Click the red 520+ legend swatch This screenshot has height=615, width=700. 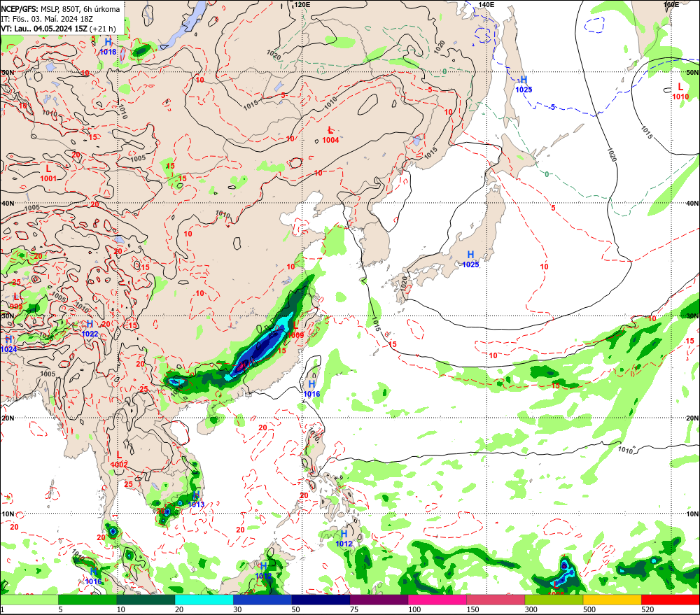coord(671,600)
